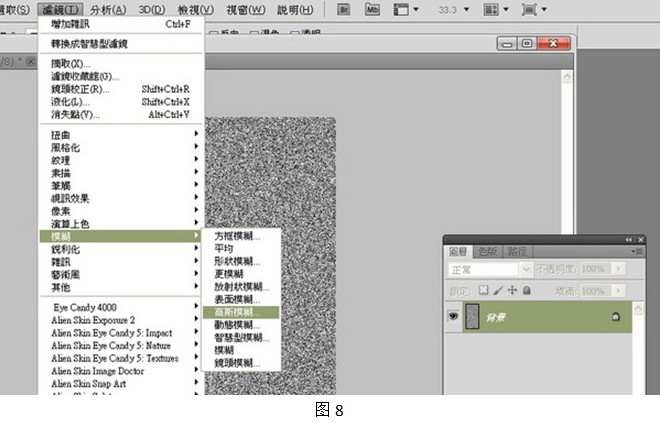This screenshot has width=660, height=423.
Task: Open Alien Skin Snap Art submenu
Action: coord(121,383)
